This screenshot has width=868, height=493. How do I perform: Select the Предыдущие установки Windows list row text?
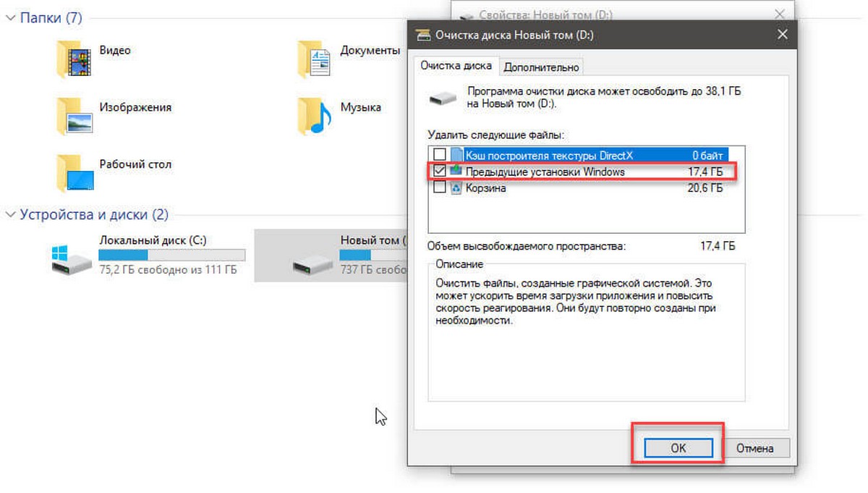coord(545,172)
